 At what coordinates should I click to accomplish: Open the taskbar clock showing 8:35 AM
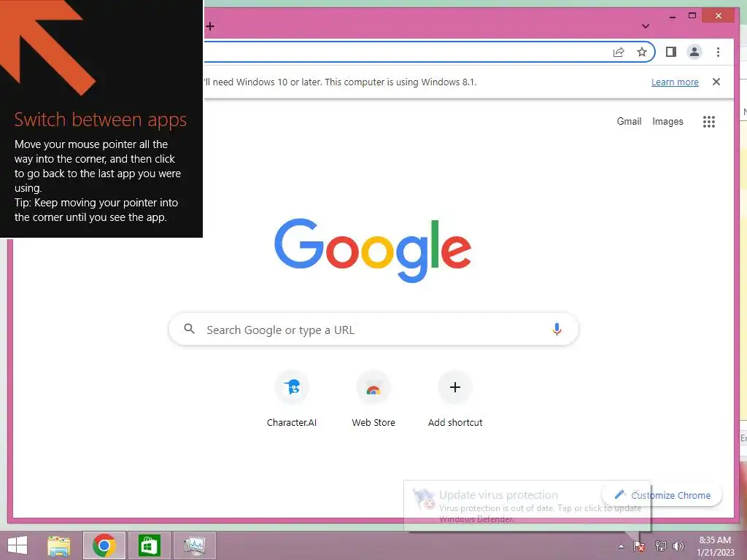(715, 546)
